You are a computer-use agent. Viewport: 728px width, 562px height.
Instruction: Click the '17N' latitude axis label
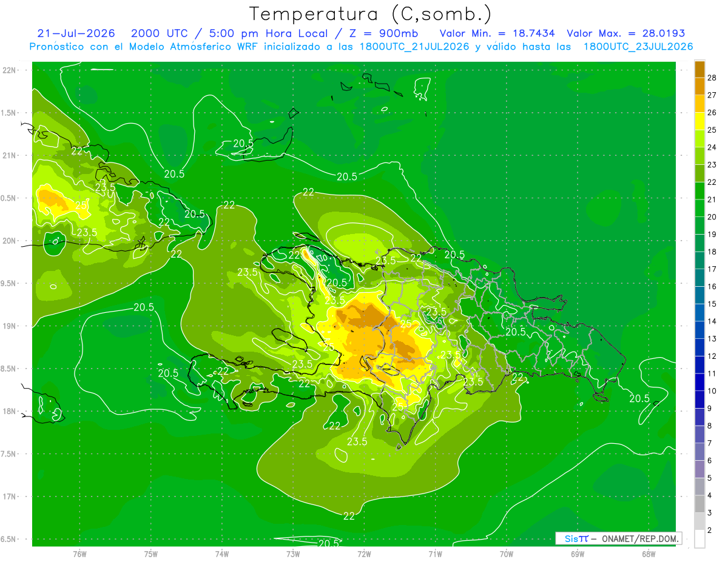(x=10, y=497)
